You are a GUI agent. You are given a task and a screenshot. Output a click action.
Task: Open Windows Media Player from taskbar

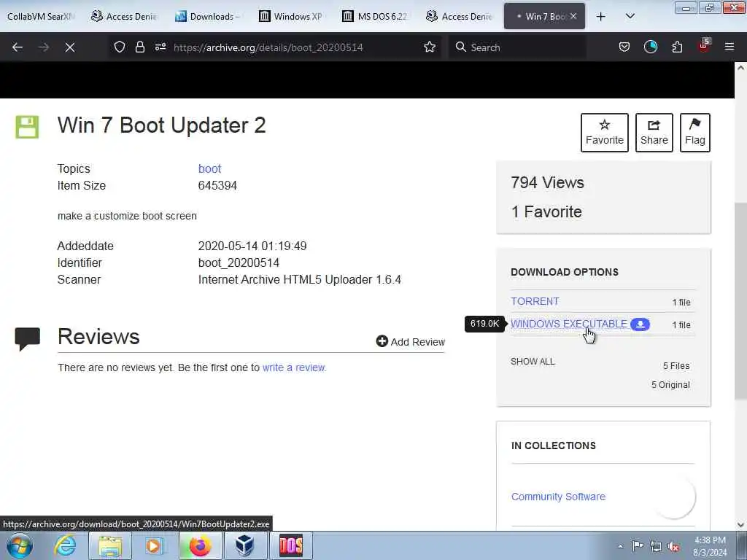coord(155,545)
